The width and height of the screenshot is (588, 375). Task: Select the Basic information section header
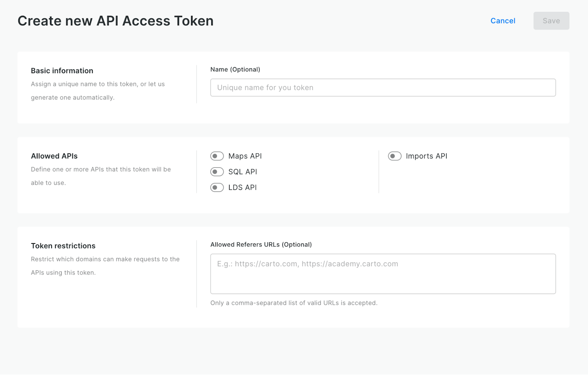pos(62,71)
